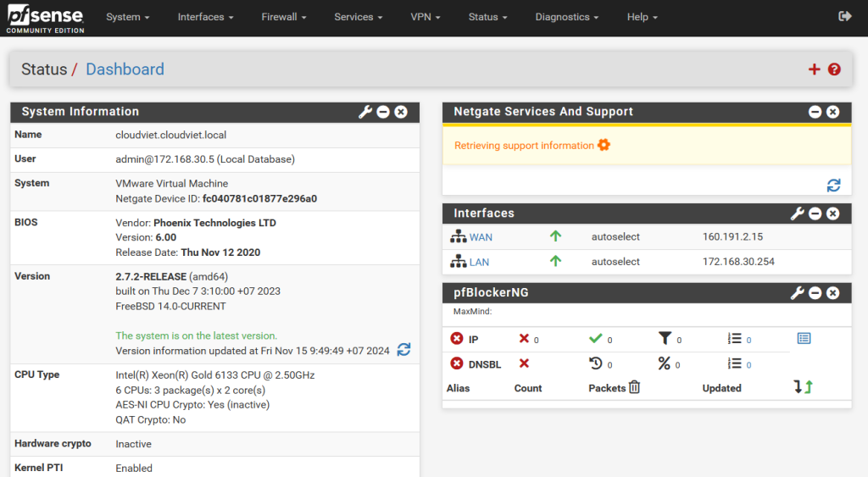The height and width of the screenshot is (477, 868).
Task: Minimize the Netgate Services And Support widget
Action: pos(815,112)
